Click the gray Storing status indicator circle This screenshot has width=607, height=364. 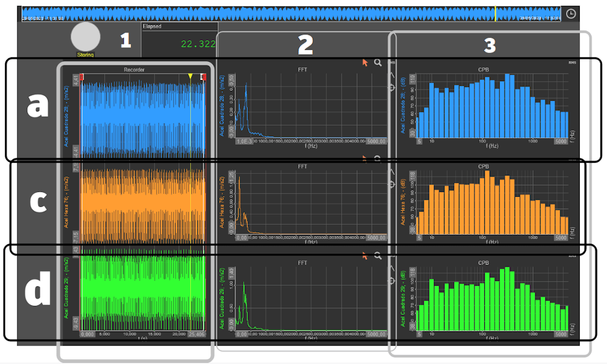85,37
